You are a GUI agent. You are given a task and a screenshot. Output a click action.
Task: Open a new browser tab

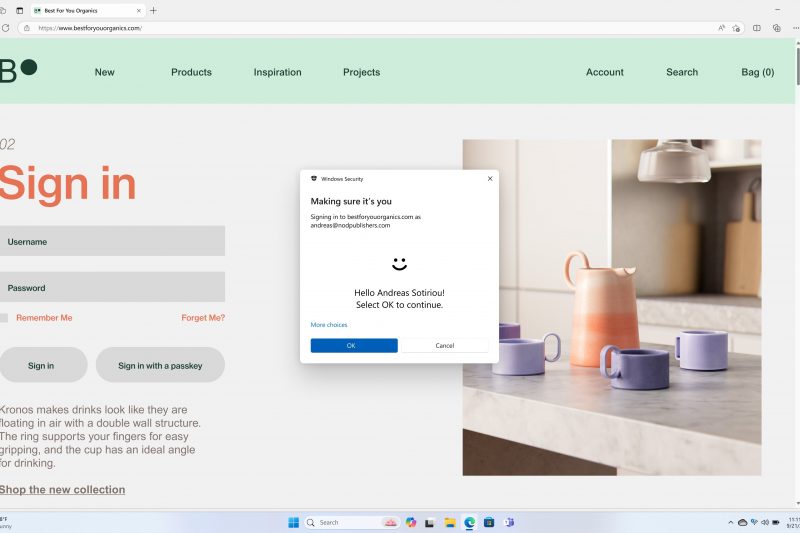tap(153, 10)
